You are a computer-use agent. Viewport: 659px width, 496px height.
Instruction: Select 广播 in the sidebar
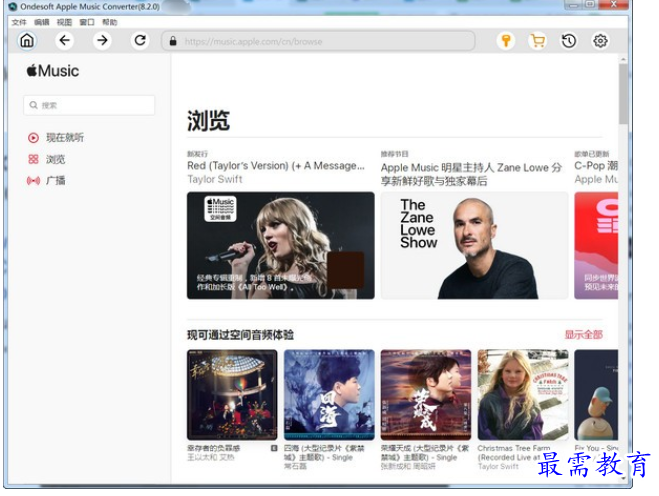[x=55, y=181]
